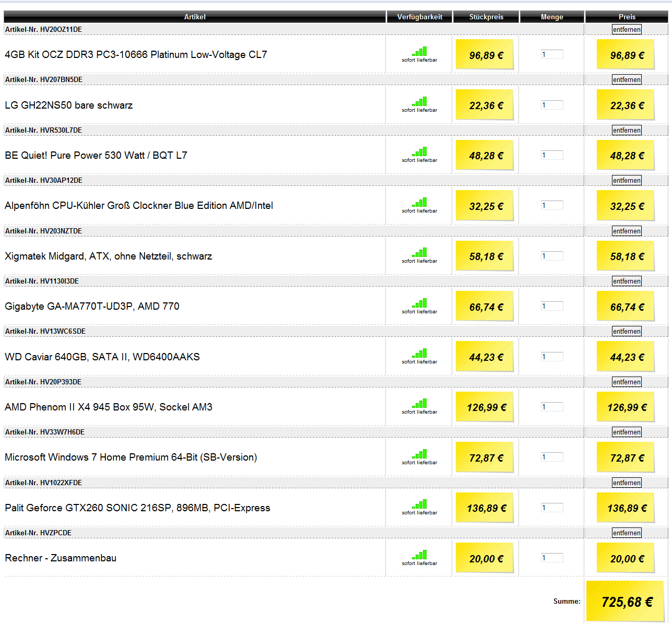Focus quantity field for OCZ DDR3 kit
Viewport: 672px width, 623px height.
[x=552, y=54]
